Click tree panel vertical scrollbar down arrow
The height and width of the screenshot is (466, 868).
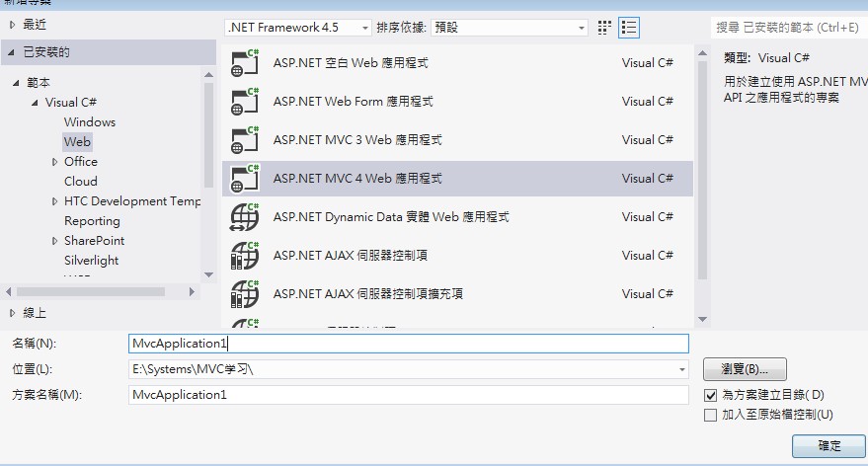208,275
